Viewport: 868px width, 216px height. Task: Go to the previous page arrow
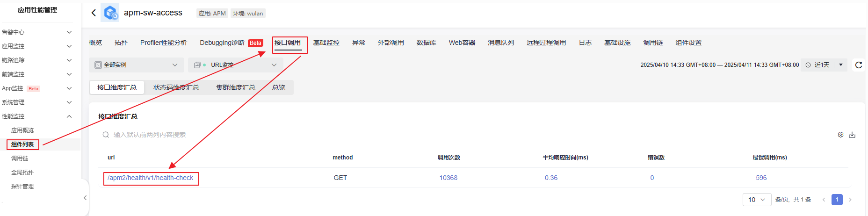pos(824,200)
